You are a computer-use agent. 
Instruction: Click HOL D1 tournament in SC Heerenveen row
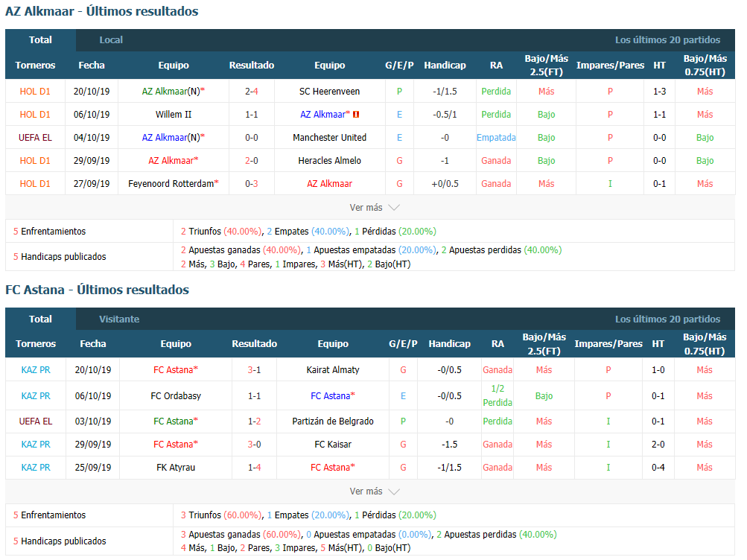coord(35,92)
